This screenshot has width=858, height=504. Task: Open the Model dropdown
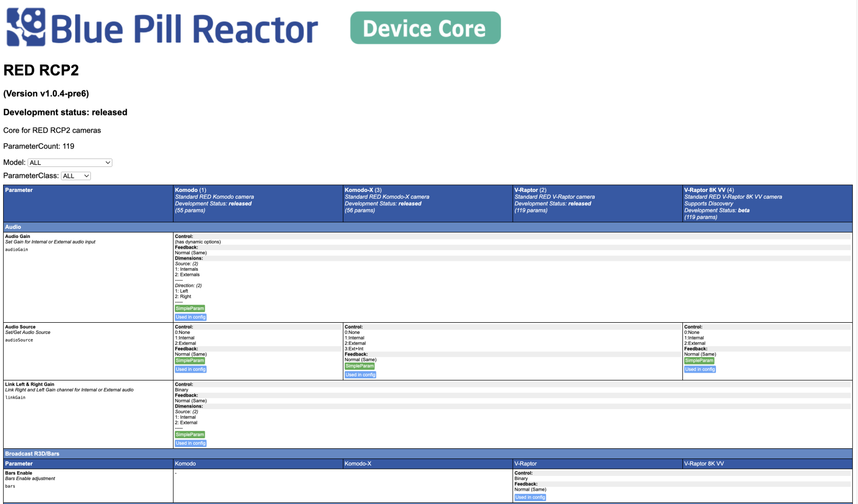coord(69,162)
